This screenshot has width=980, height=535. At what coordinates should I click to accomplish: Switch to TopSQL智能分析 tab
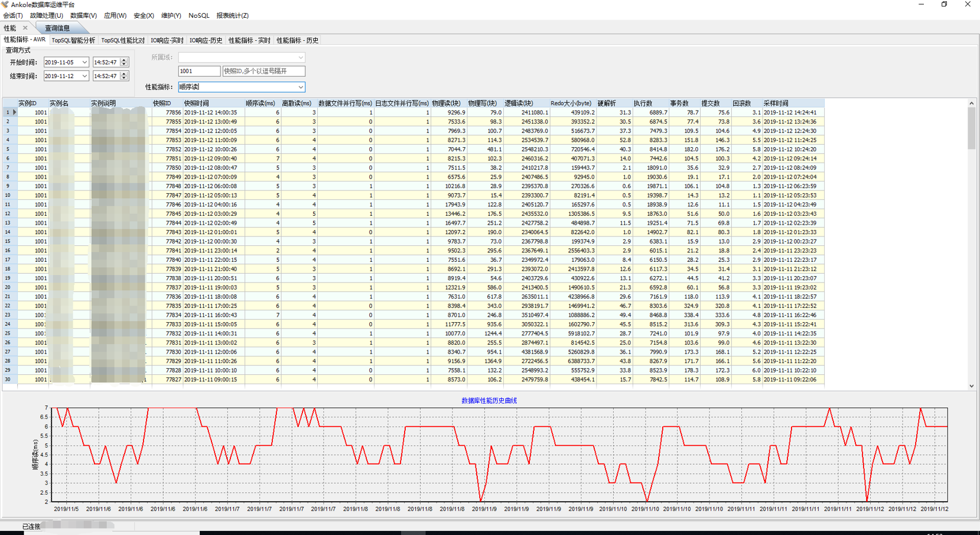pos(73,40)
